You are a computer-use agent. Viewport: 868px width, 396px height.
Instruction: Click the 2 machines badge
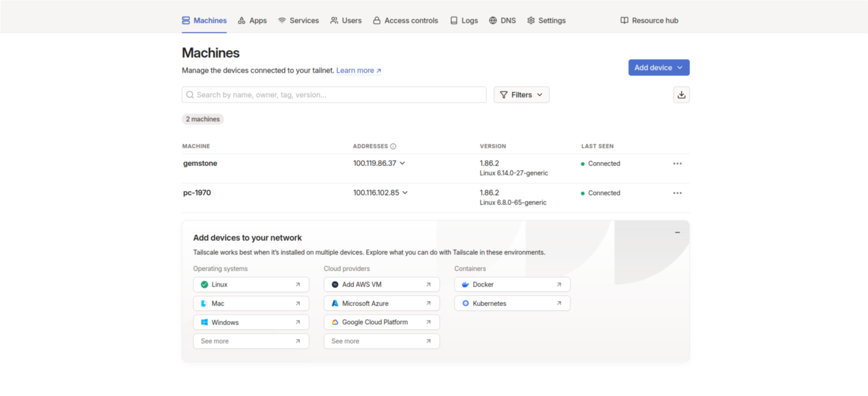[203, 119]
